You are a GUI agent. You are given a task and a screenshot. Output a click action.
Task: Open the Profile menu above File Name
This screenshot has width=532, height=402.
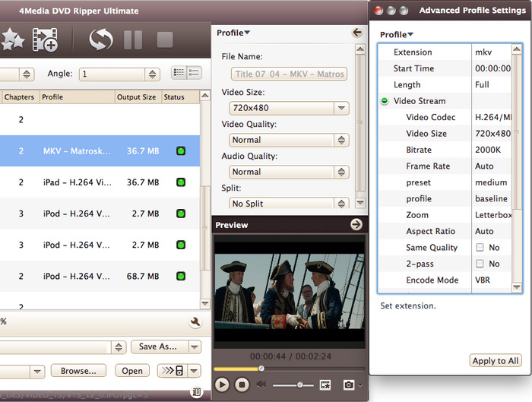click(233, 33)
